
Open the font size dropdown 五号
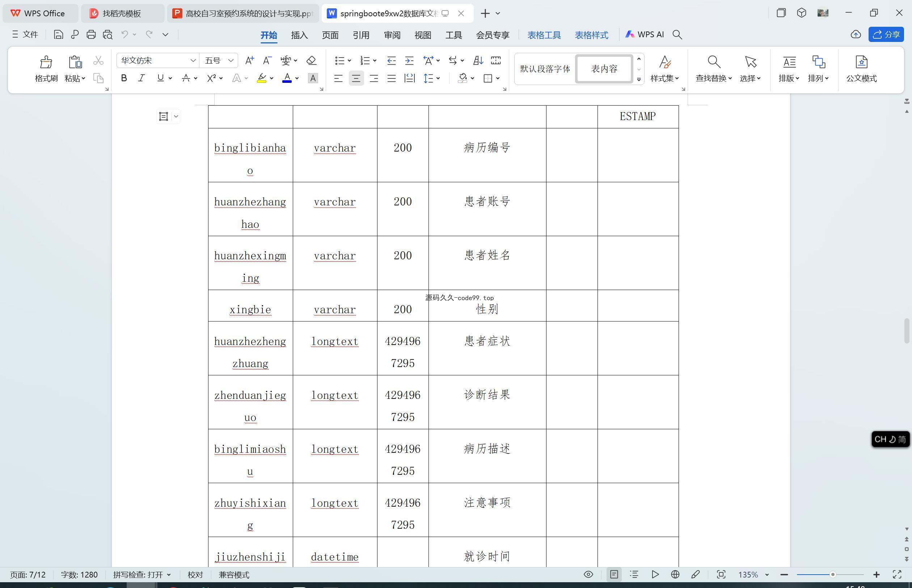[231, 60]
